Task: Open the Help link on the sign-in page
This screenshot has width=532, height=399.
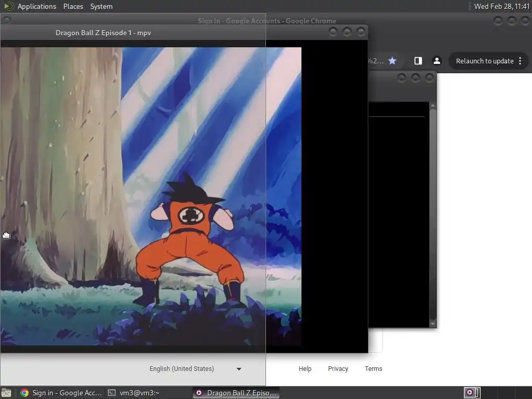Action: (x=304, y=369)
